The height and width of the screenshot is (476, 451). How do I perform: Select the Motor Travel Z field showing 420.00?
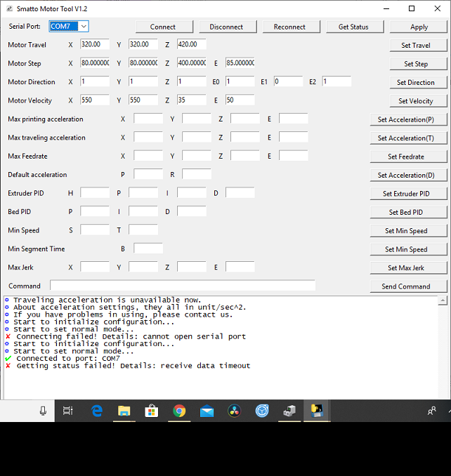point(192,44)
